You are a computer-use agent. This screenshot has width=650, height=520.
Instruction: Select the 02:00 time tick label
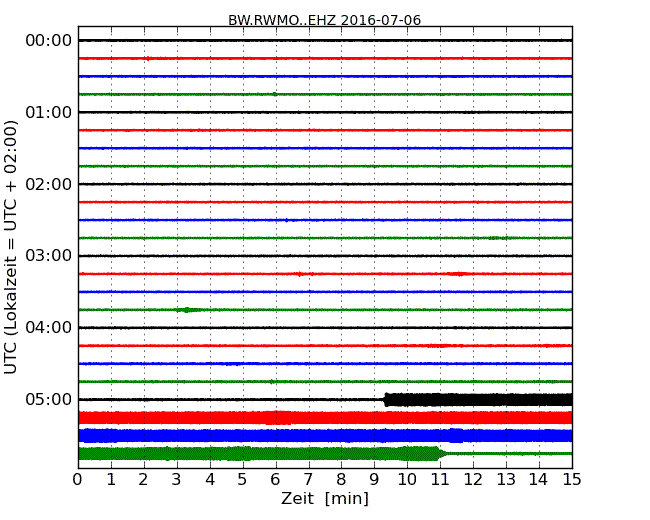[x=49, y=184]
